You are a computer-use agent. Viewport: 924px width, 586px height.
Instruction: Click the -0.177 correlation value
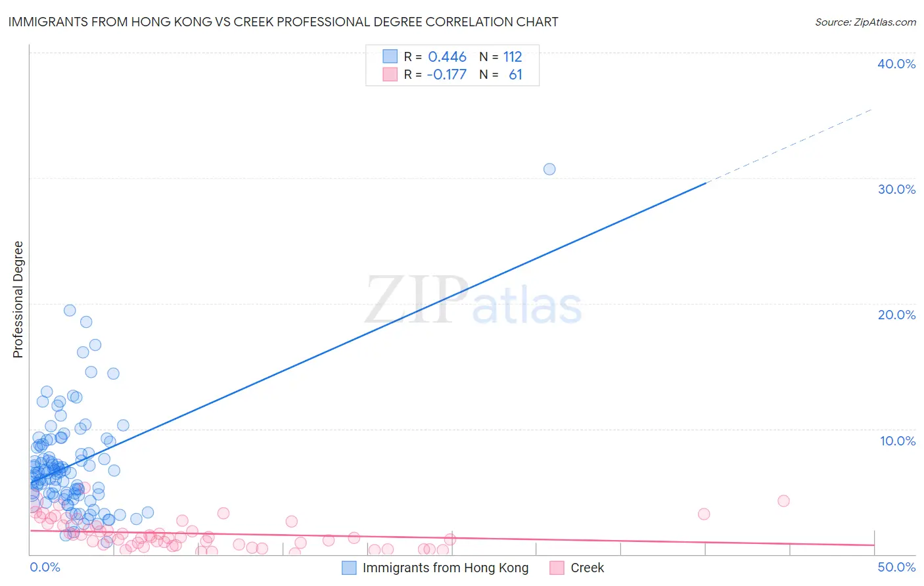click(446, 74)
